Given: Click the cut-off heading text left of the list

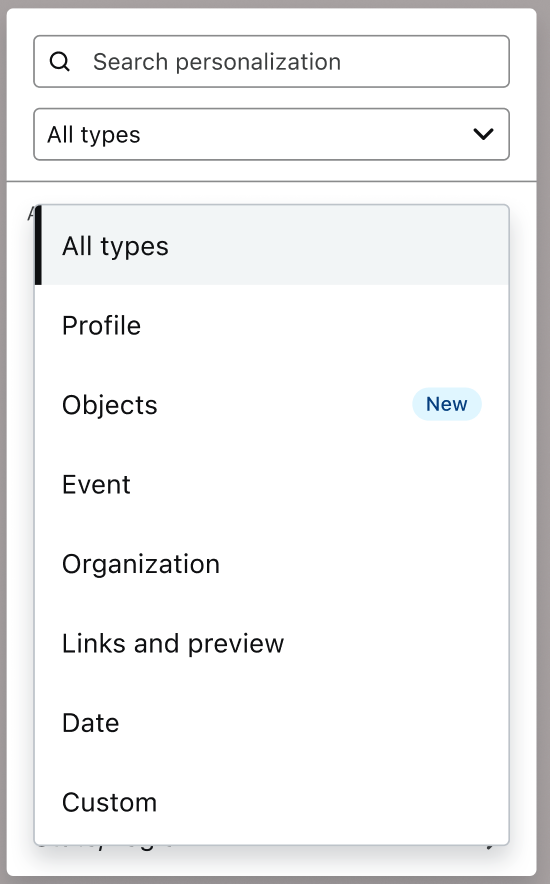Looking at the screenshot, I should (31, 214).
